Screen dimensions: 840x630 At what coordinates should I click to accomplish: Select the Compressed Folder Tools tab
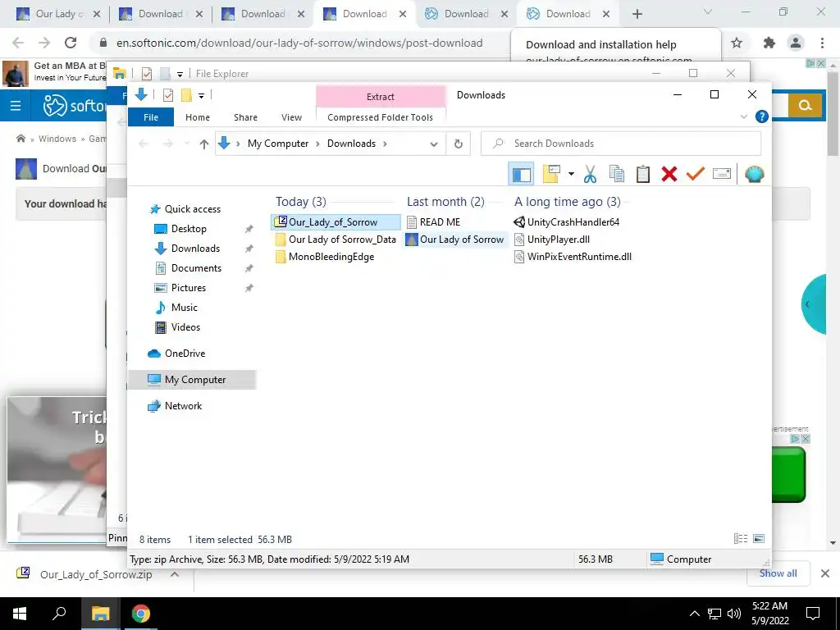(x=381, y=117)
